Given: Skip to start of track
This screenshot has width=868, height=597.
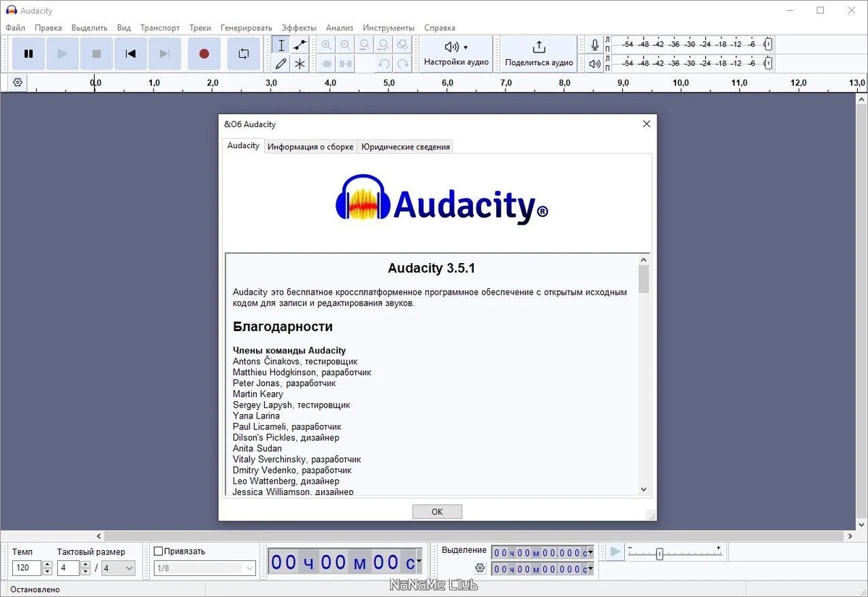Looking at the screenshot, I should click(x=131, y=53).
